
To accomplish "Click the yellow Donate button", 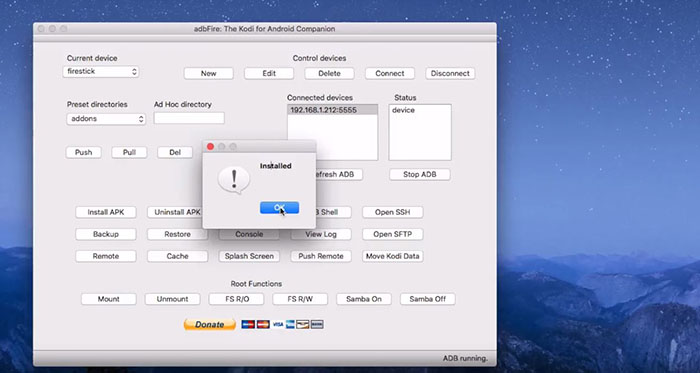I will pos(209,324).
